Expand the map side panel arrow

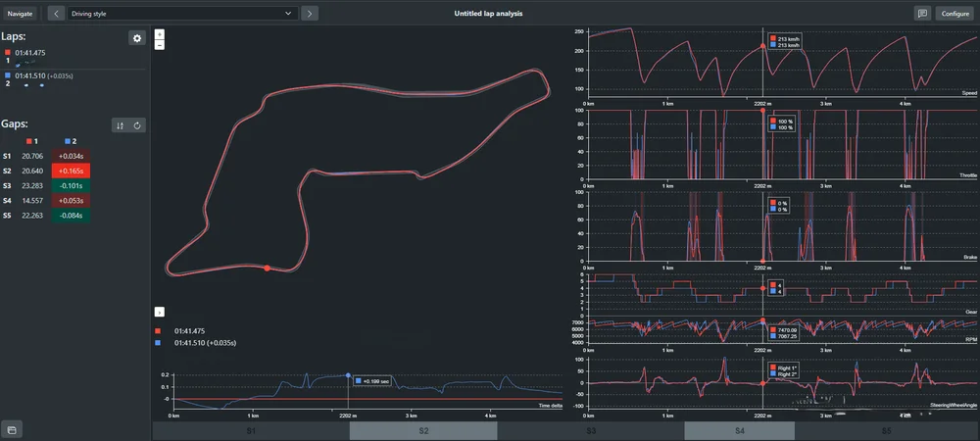click(x=160, y=312)
